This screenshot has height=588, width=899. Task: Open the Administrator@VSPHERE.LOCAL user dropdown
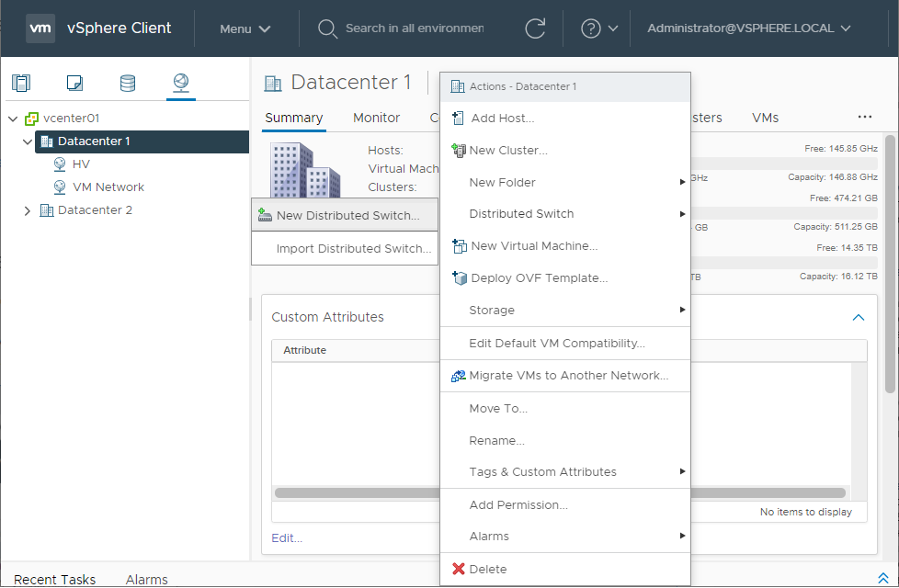[x=749, y=28]
